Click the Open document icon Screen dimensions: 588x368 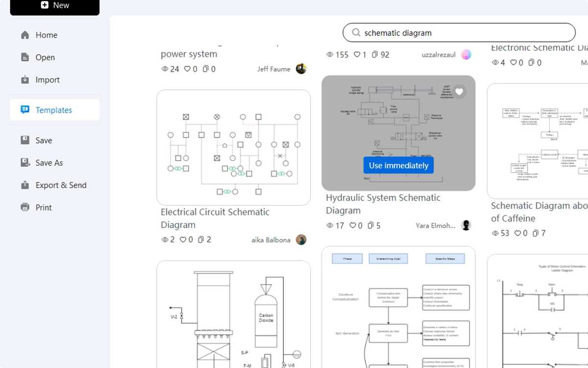(25, 57)
